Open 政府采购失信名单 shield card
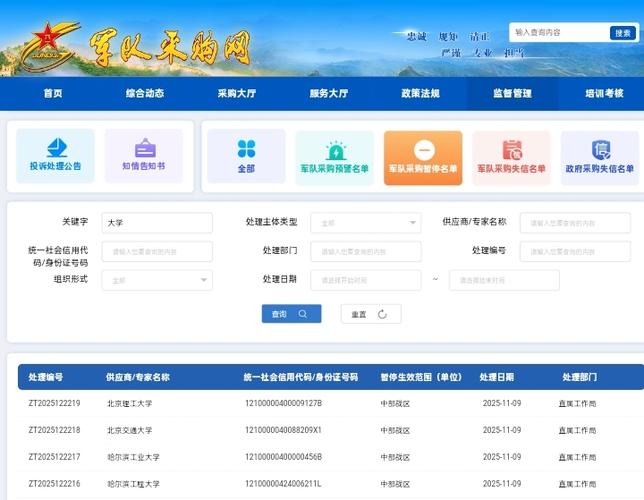Viewport: 644px width, 500px height. 600,158
